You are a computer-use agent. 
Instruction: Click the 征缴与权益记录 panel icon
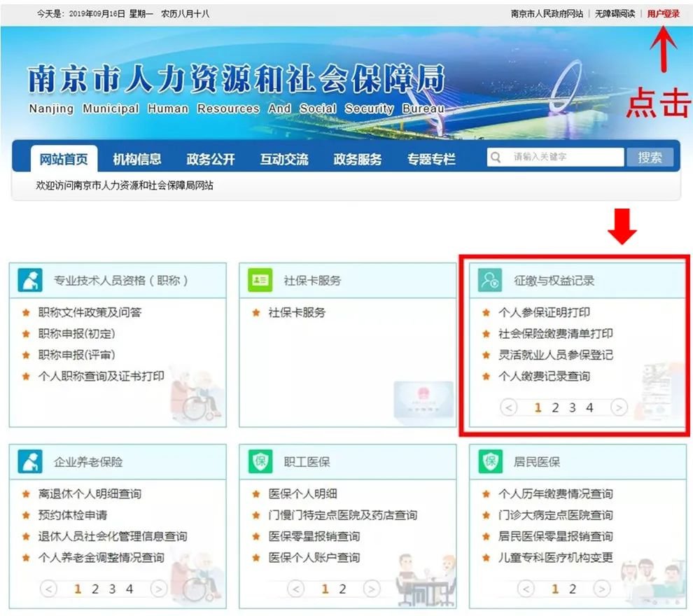490,280
